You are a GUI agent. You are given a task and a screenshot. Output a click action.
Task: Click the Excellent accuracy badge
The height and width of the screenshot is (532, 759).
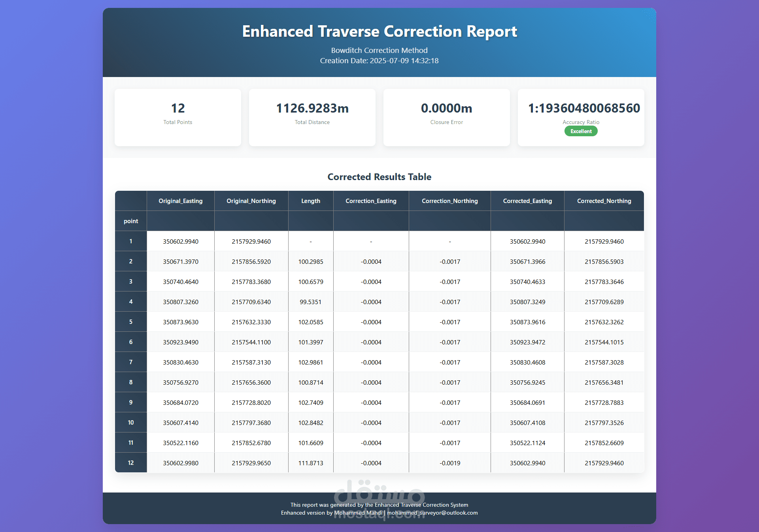[x=581, y=131]
